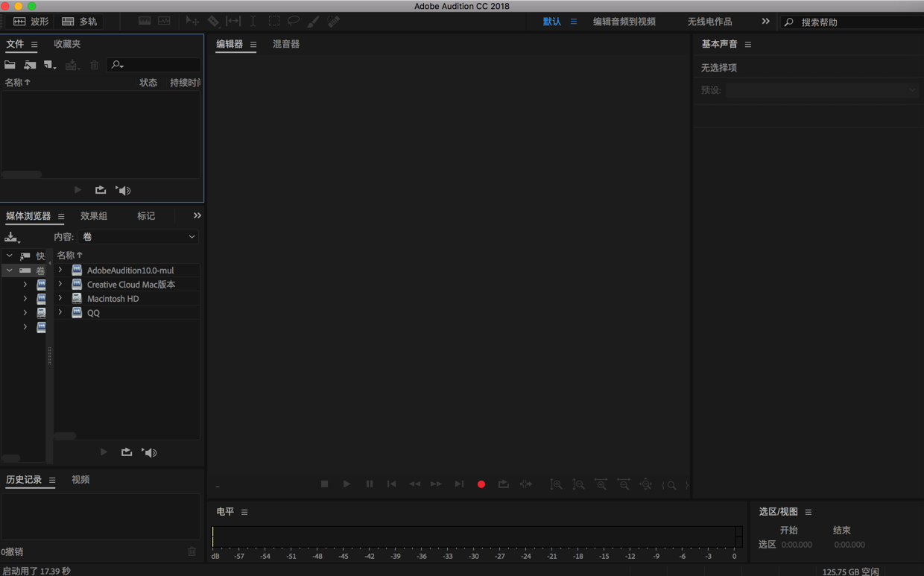The width and height of the screenshot is (924, 576).
Task: Switch to the Favorites (收藏夹) tab
Action: 67,44
